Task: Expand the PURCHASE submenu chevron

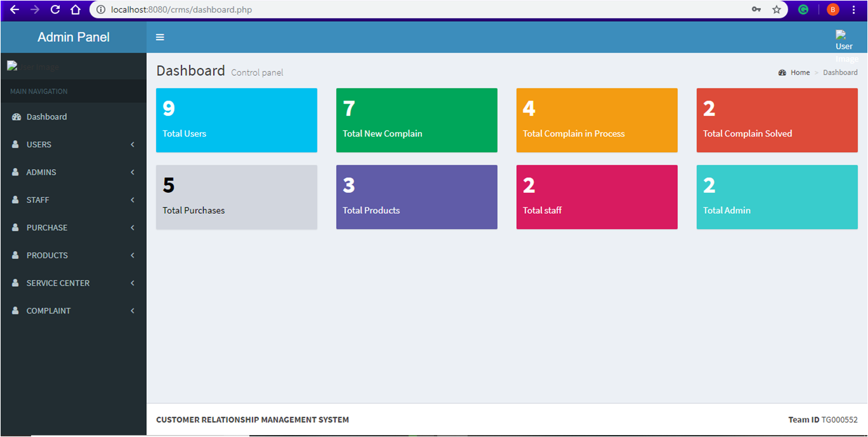Action: (132, 228)
